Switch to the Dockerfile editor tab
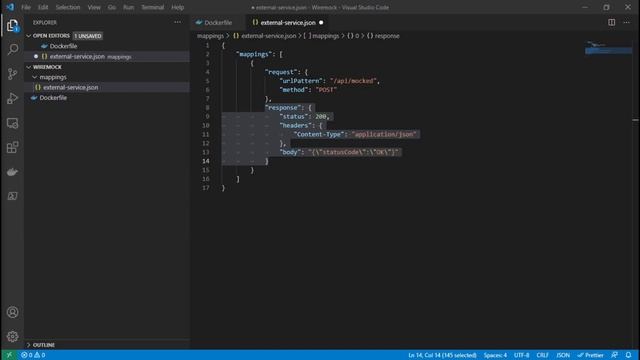This screenshot has width=640, height=360. coord(218,22)
